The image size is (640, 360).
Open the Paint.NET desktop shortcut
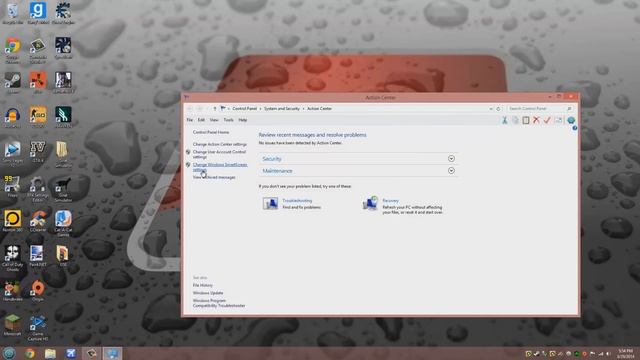37,256
